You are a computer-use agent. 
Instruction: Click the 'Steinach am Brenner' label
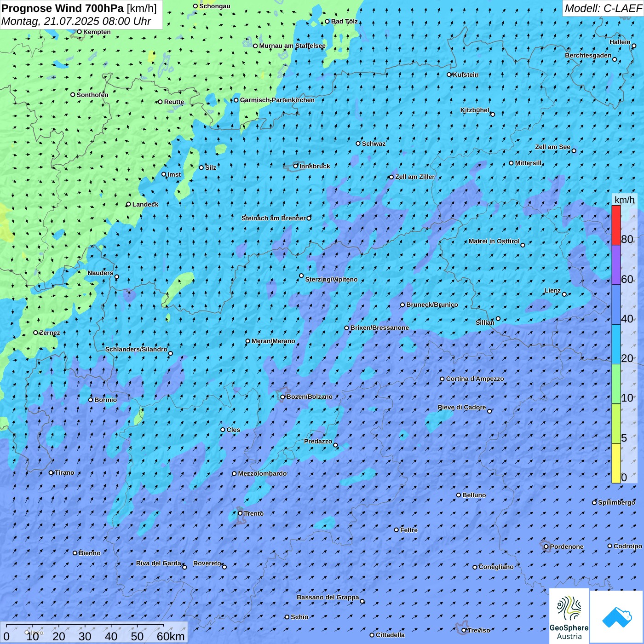[x=274, y=218]
